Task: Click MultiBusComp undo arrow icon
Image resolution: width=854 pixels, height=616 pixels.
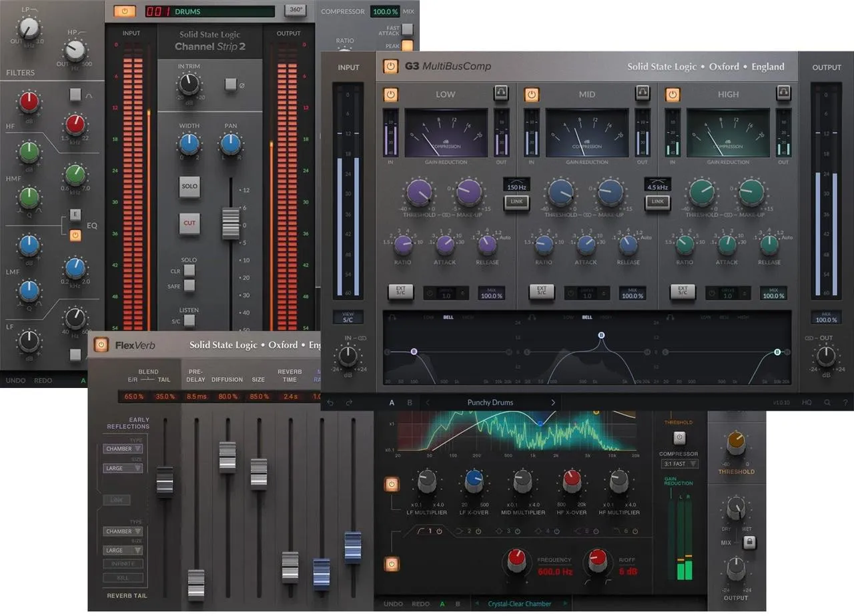Action: (x=330, y=403)
